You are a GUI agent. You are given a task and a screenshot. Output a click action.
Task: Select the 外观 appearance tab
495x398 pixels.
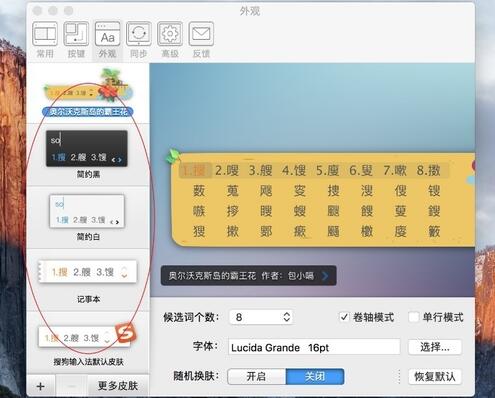(x=107, y=39)
